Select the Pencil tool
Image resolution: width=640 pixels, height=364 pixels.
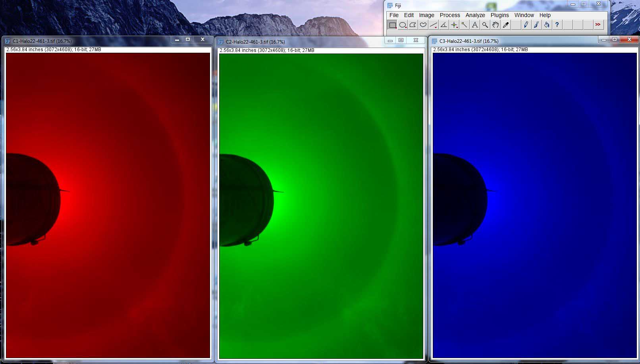pyautogui.click(x=526, y=25)
